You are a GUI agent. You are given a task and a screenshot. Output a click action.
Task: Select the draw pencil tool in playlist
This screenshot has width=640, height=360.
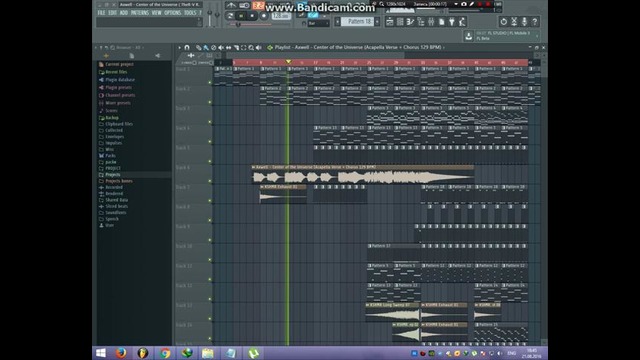tap(199, 48)
